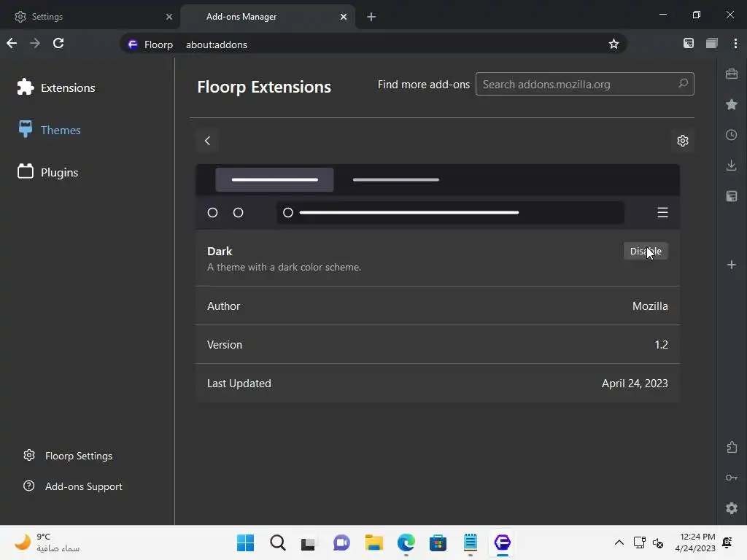The width and height of the screenshot is (747, 560).
Task: Go back using the browser back arrow
Action: pyautogui.click(x=12, y=43)
